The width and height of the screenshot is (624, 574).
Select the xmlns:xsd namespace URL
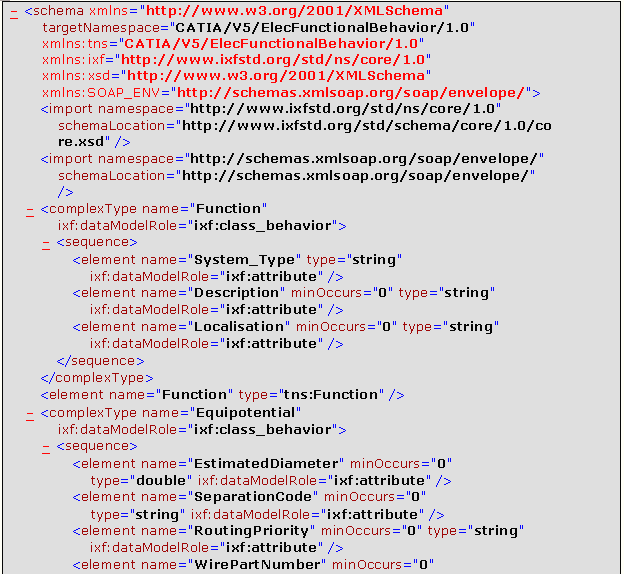pos(276,76)
